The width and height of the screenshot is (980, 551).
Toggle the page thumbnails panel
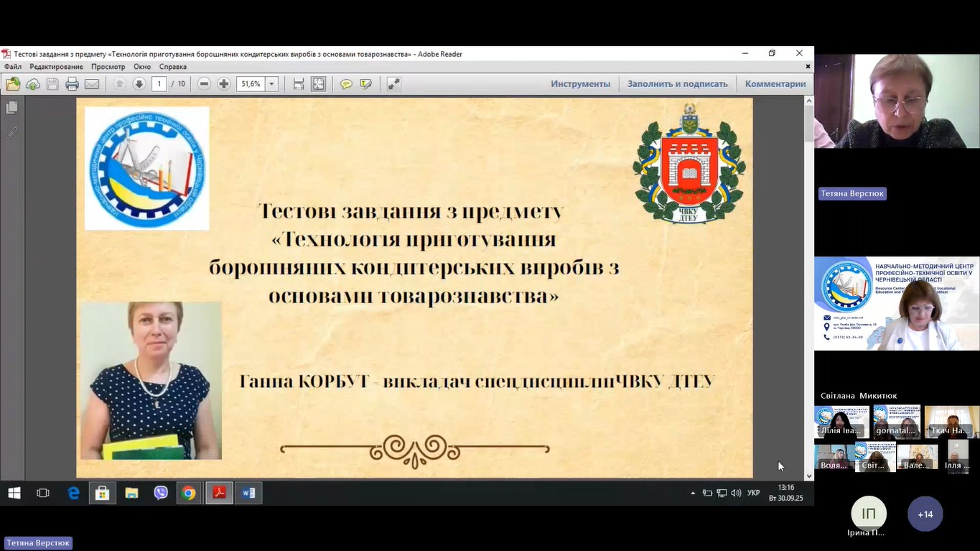pos(11,108)
